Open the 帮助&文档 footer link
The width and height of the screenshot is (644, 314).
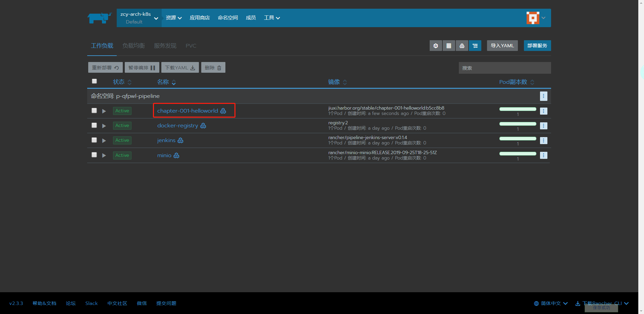44,303
